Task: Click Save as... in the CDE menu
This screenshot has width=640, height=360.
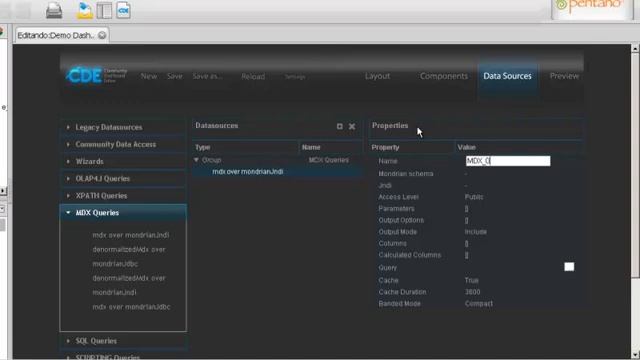Action: (x=207, y=76)
